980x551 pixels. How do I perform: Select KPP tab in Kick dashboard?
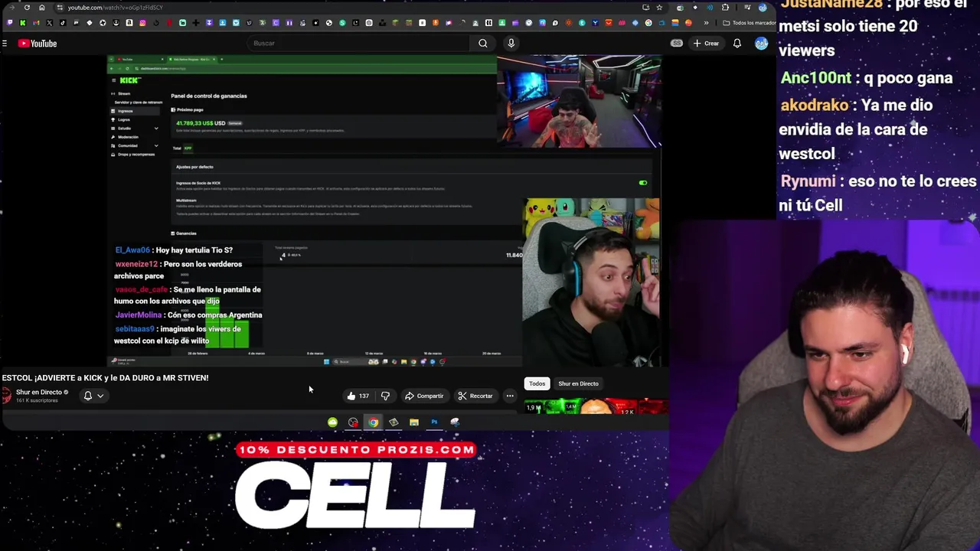(188, 148)
